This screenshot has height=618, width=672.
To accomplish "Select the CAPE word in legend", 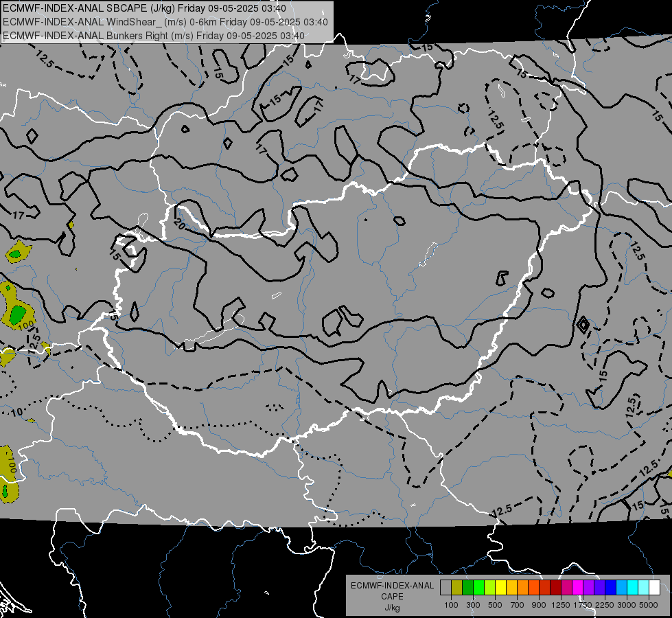I will [392, 597].
